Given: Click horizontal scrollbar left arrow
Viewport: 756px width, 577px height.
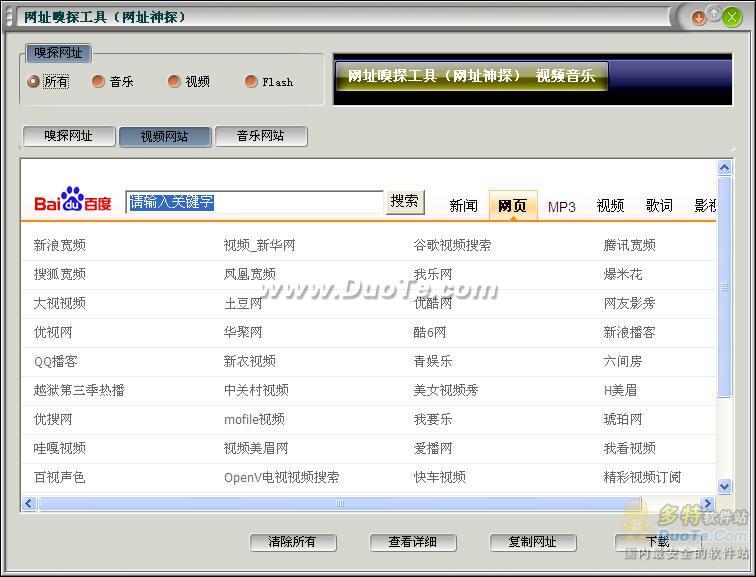Looking at the screenshot, I should point(29,504).
